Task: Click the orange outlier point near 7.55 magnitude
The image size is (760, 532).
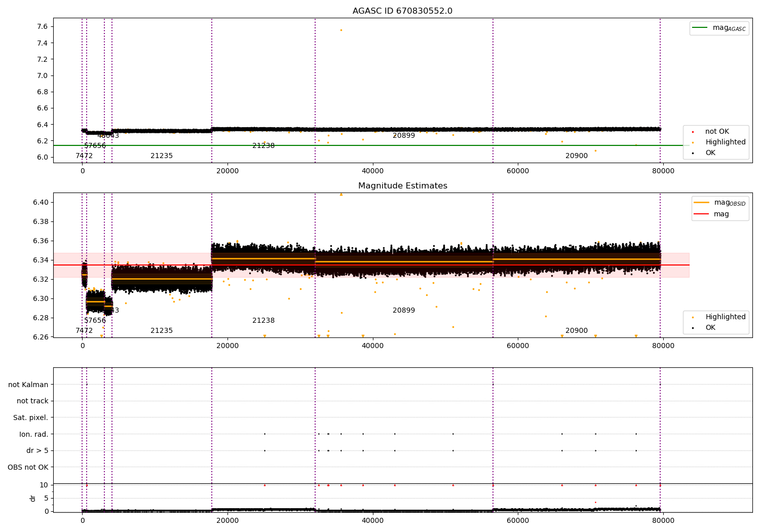Action: pos(341,30)
